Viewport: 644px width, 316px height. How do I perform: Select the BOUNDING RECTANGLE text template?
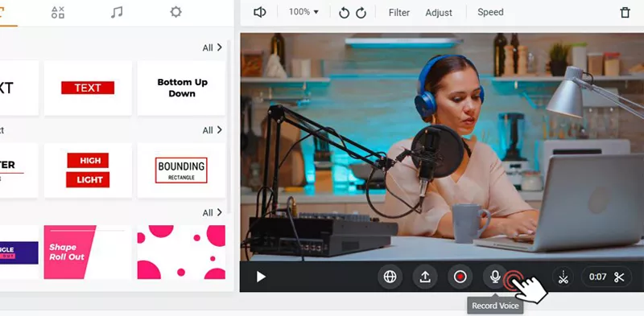pyautogui.click(x=181, y=170)
